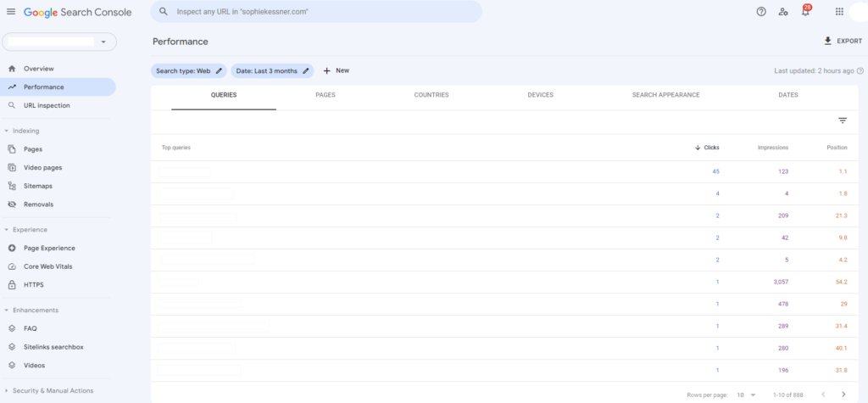This screenshot has width=868, height=403.
Task: Switch to the Dates tab
Action: pos(788,95)
